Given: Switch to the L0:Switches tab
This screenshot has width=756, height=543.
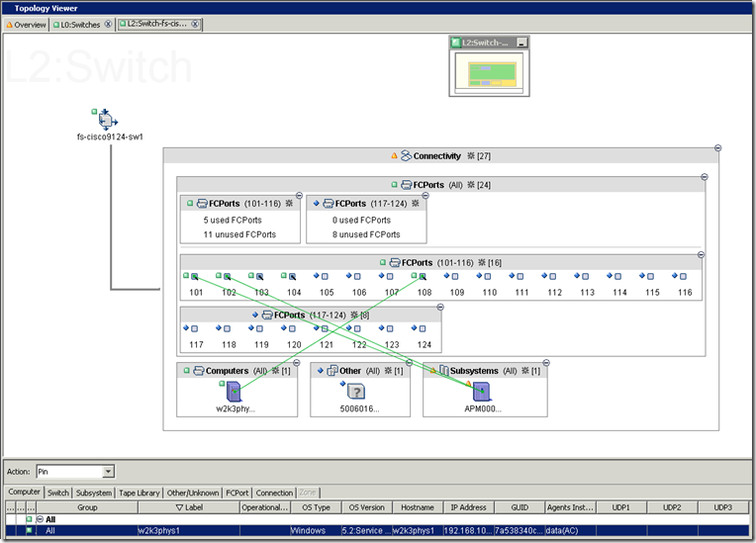Looking at the screenshot, I should (80, 25).
